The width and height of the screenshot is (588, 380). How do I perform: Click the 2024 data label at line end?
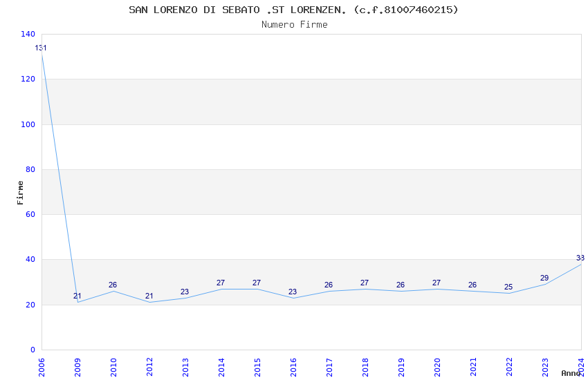coord(580,258)
